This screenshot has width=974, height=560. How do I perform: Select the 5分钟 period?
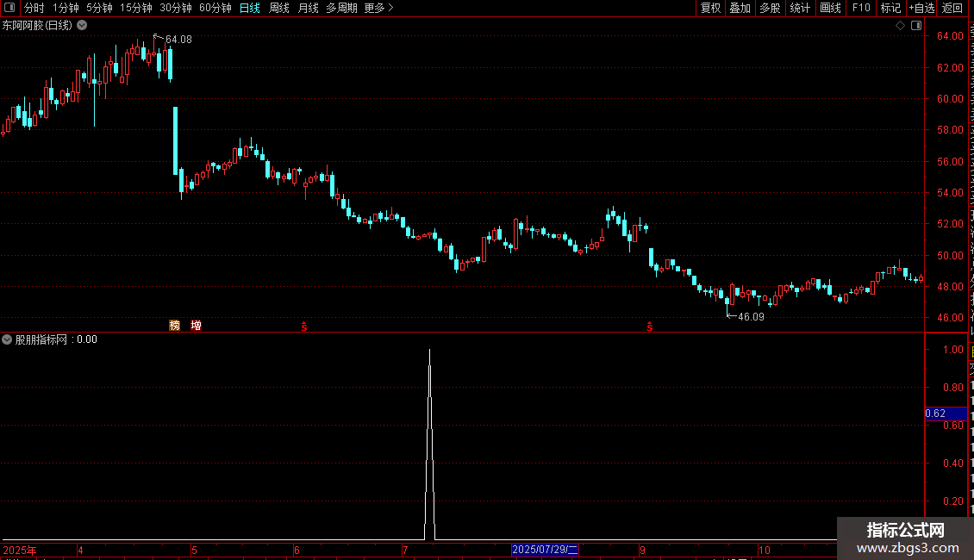click(x=99, y=8)
